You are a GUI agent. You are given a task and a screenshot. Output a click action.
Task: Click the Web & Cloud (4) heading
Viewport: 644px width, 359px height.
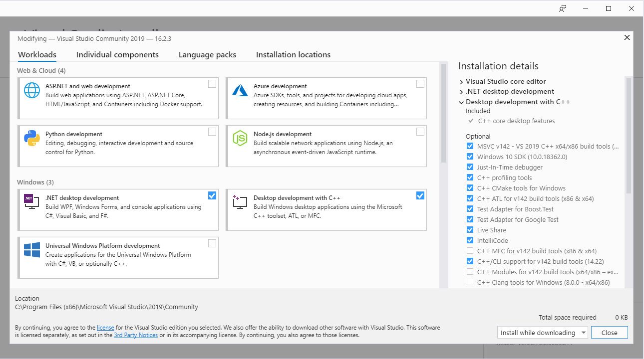click(x=41, y=71)
